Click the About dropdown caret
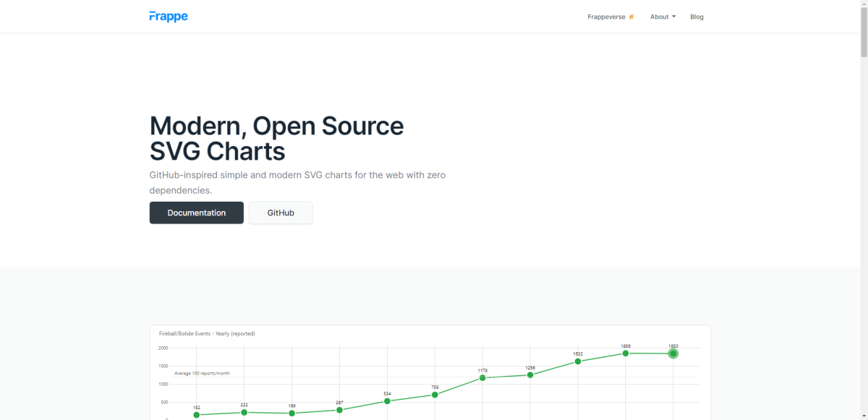This screenshot has height=420, width=868. point(673,17)
